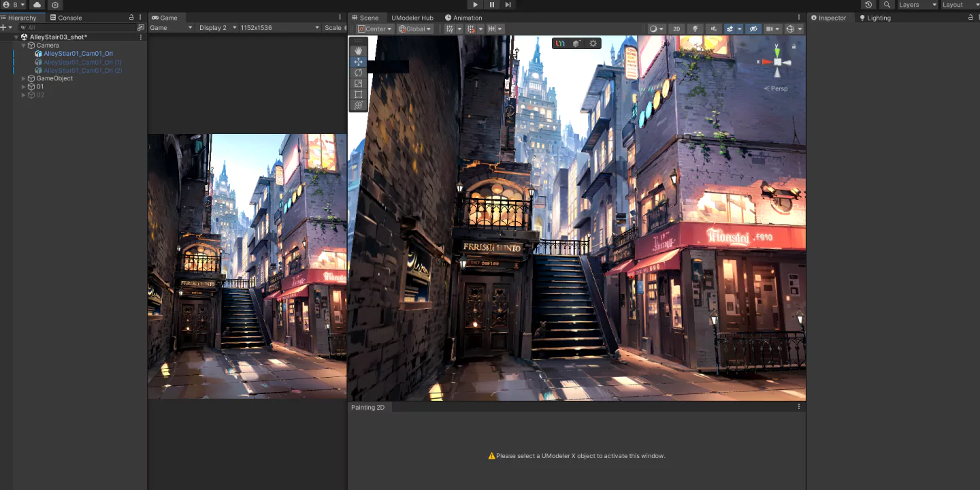Open the Display 2 dropdown
This screenshot has width=980, height=490.
pos(216,28)
